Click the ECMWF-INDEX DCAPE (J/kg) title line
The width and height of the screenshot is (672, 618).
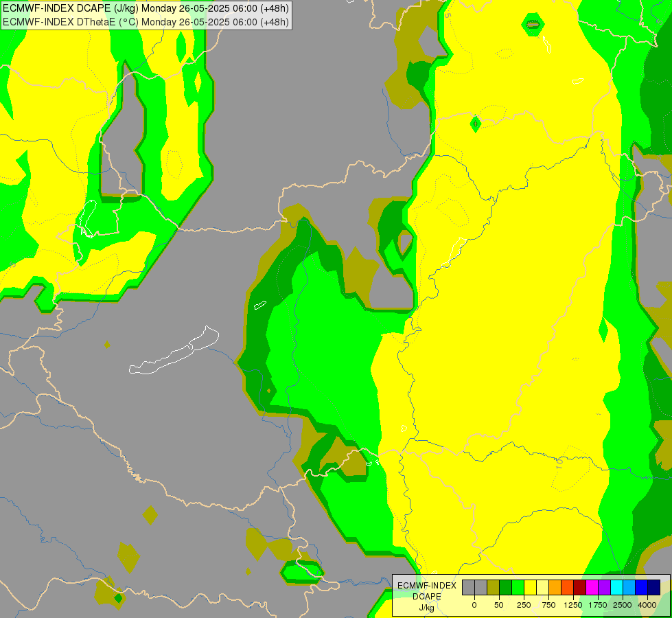click(x=146, y=8)
